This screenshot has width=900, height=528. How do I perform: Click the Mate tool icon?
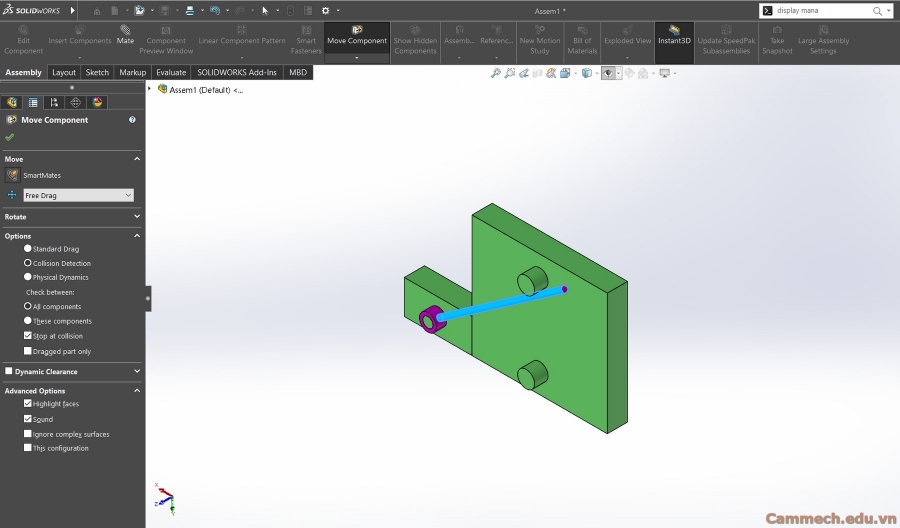[x=125, y=30]
